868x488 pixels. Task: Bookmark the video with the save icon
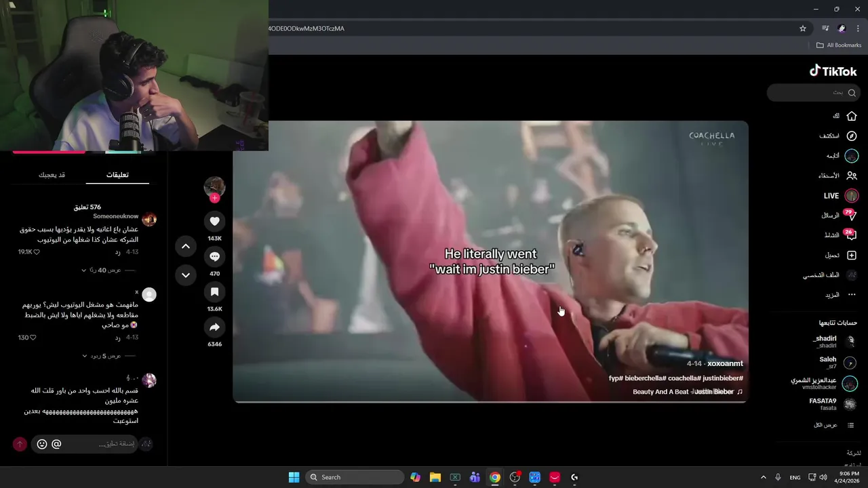pos(214,291)
